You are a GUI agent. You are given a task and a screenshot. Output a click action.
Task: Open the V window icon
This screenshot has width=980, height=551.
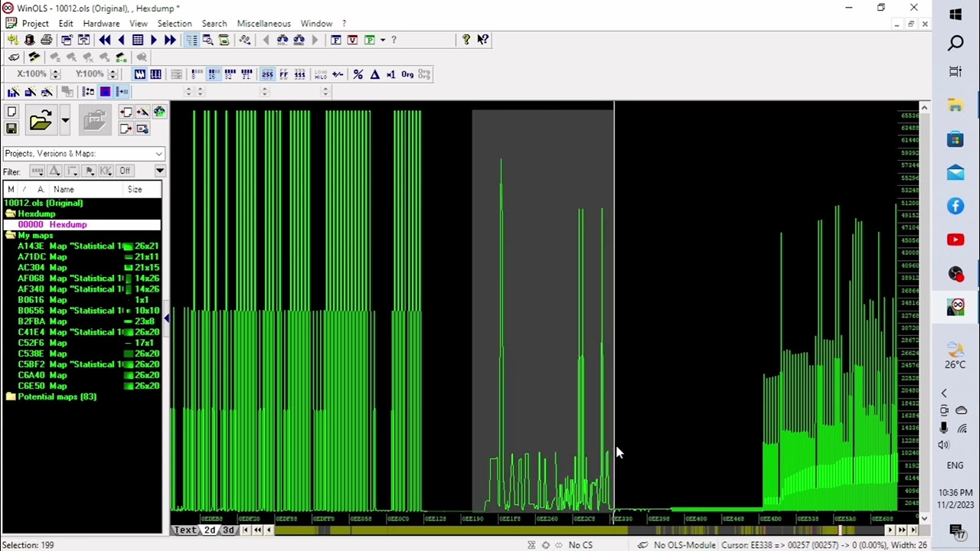coord(352,40)
